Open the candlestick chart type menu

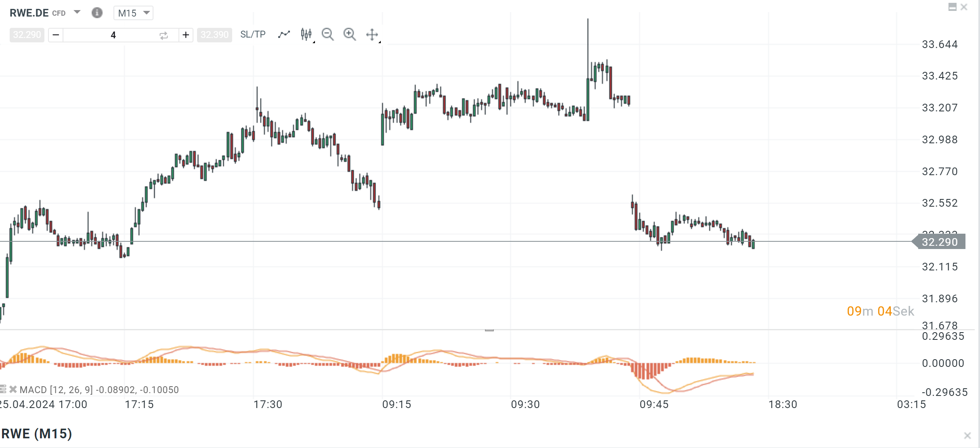tap(306, 35)
